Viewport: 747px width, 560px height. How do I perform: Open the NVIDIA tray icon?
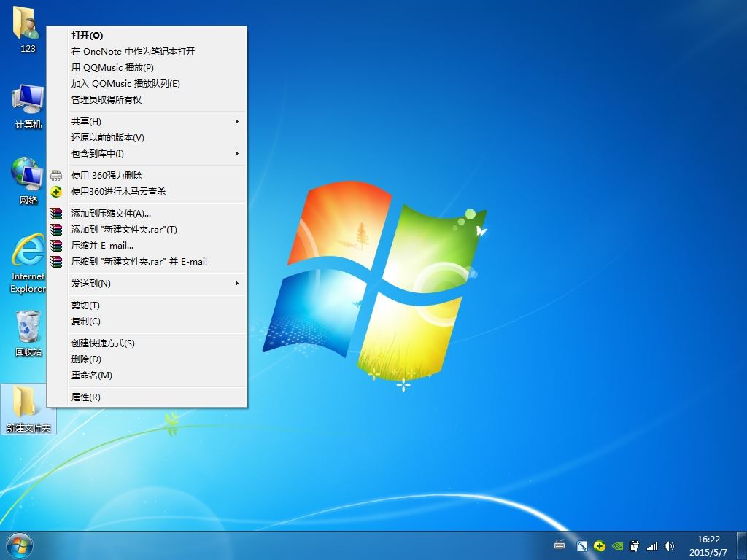point(617,546)
